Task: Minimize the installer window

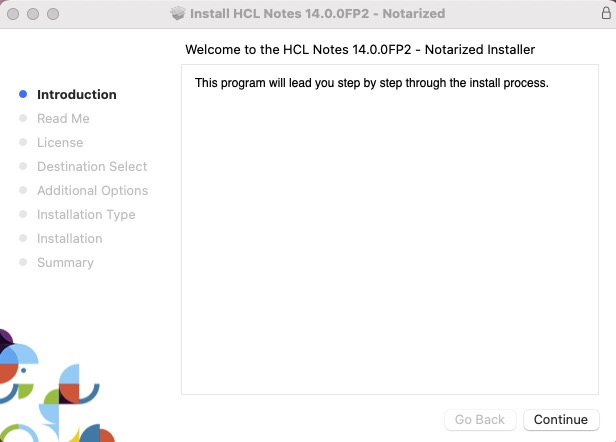Action: click(x=32, y=14)
